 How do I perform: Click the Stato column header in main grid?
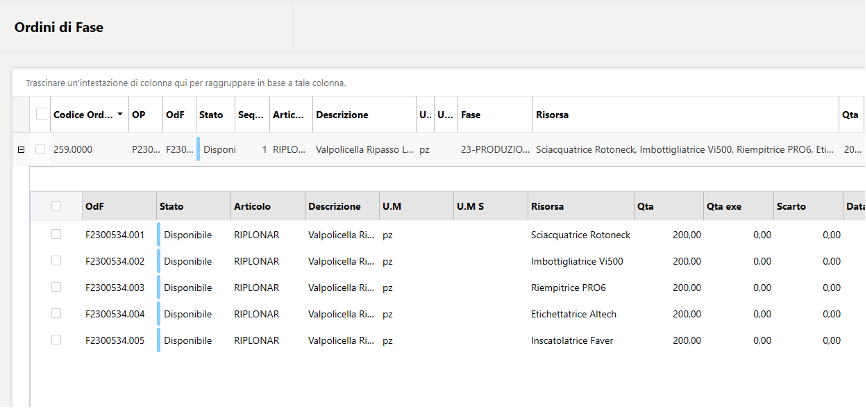click(x=211, y=115)
